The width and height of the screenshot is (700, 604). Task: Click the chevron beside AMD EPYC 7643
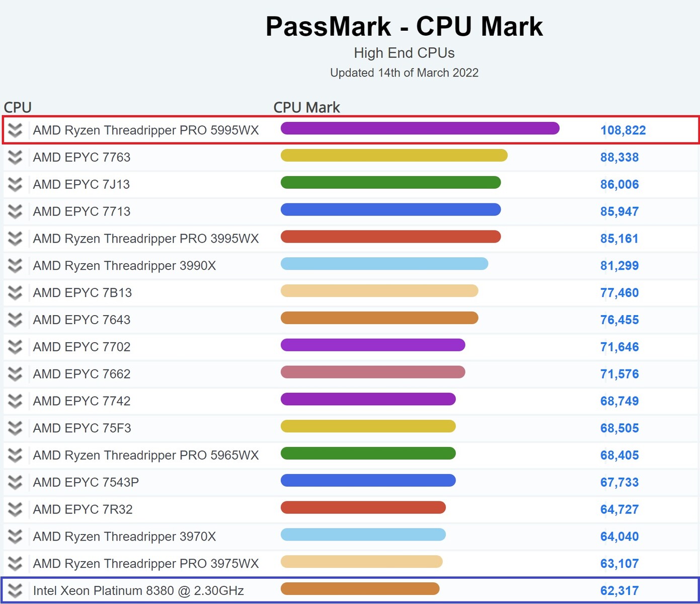point(16,320)
